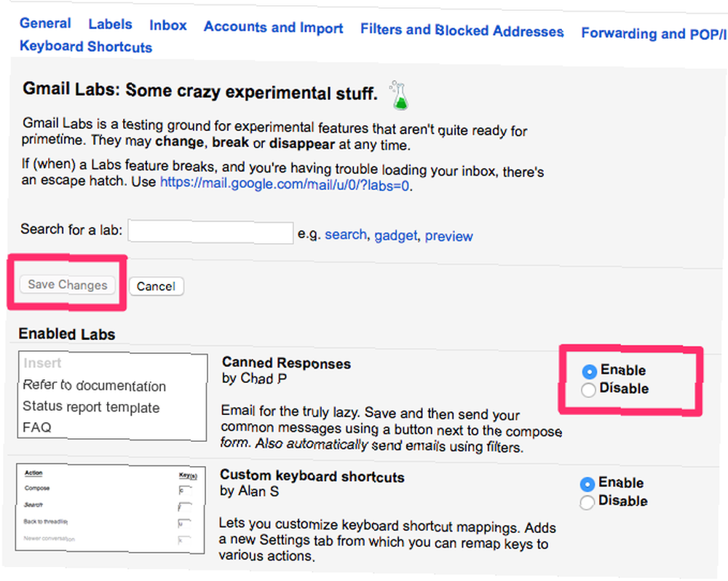Screen dimensions: 728x581
Task: Click the Cancel button
Action: click(156, 287)
